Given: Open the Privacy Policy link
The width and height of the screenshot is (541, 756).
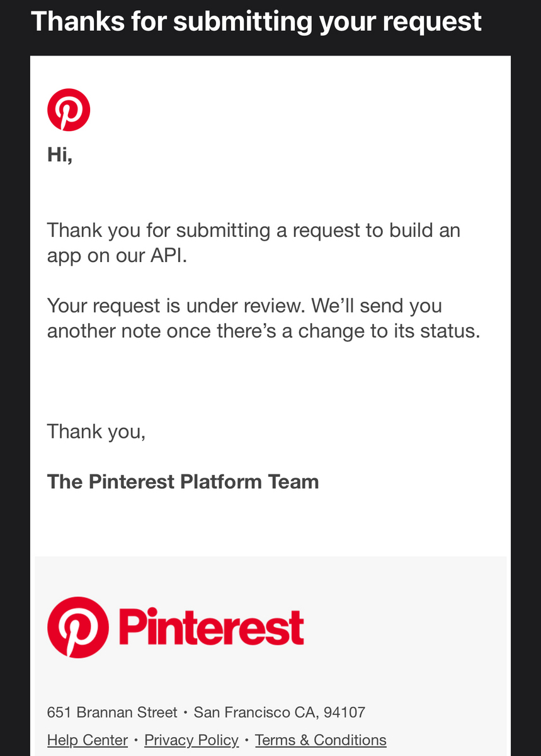Looking at the screenshot, I should click(x=191, y=740).
